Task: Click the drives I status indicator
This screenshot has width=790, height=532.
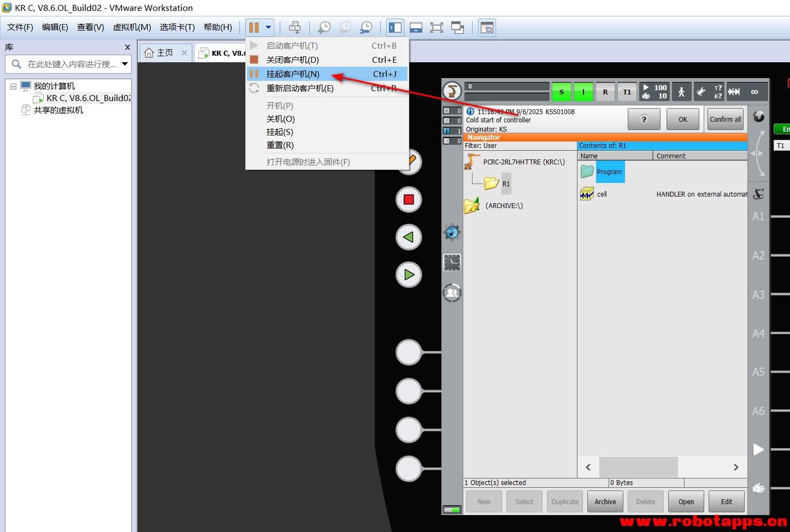Action: click(x=583, y=92)
